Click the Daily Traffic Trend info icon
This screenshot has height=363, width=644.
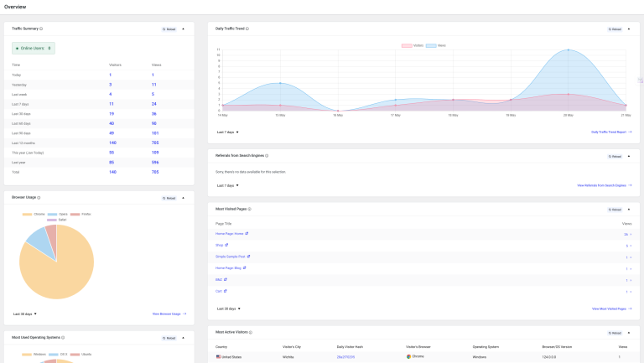pos(247,29)
